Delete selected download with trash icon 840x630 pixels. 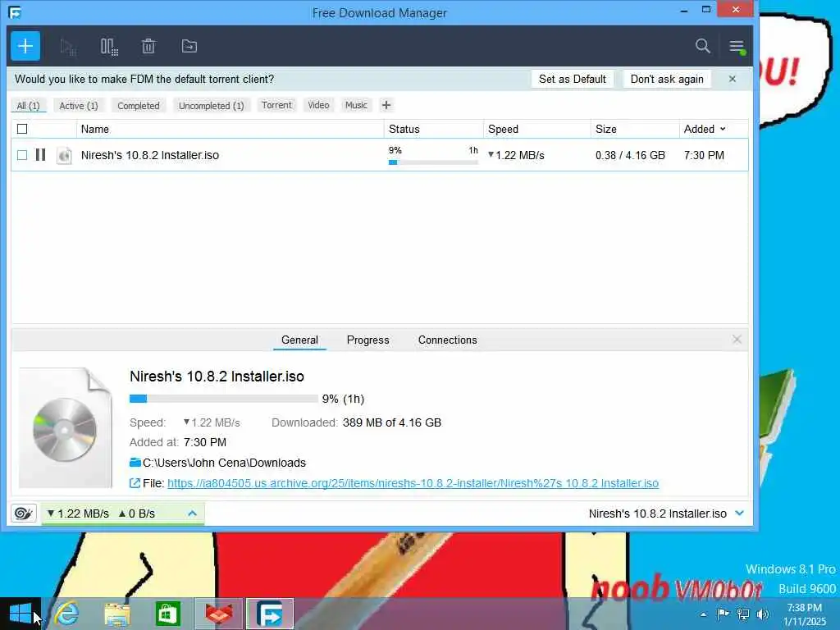(x=148, y=47)
